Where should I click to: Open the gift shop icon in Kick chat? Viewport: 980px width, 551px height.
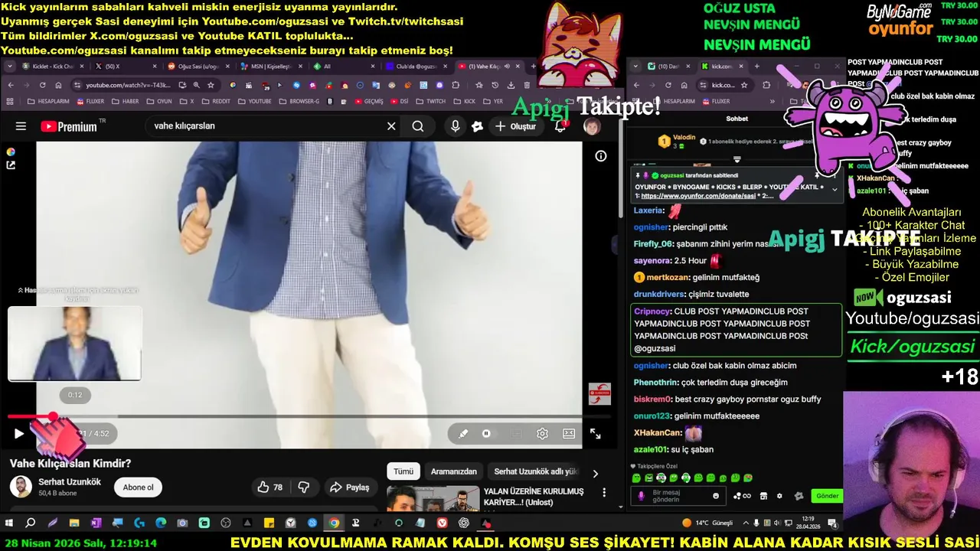[x=763, y=496]
